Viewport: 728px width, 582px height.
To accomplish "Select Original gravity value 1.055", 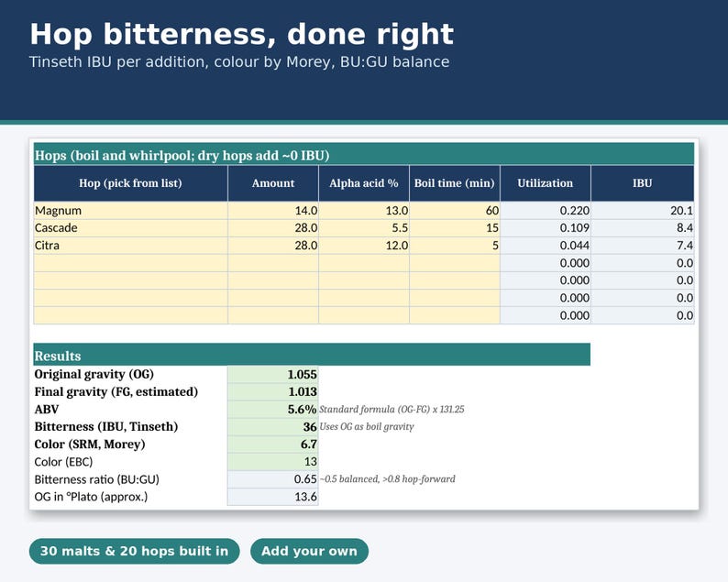I will [x=273, y=375].
